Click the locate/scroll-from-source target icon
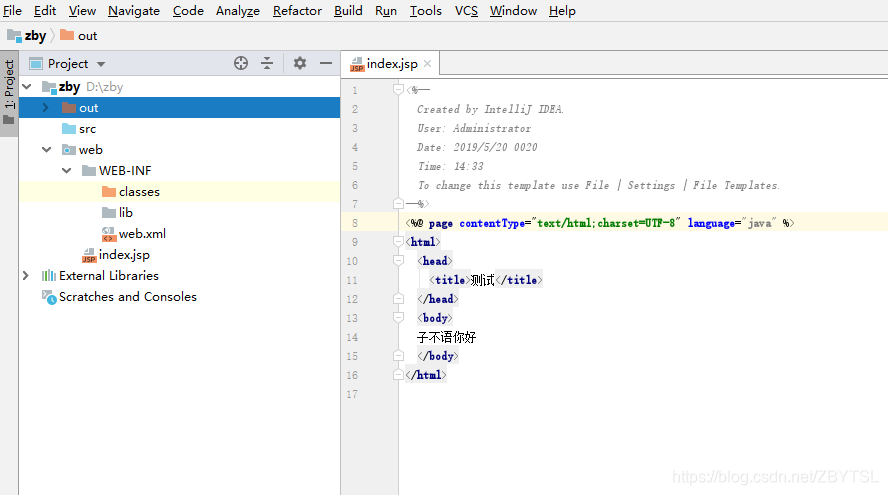 [241, 63]
